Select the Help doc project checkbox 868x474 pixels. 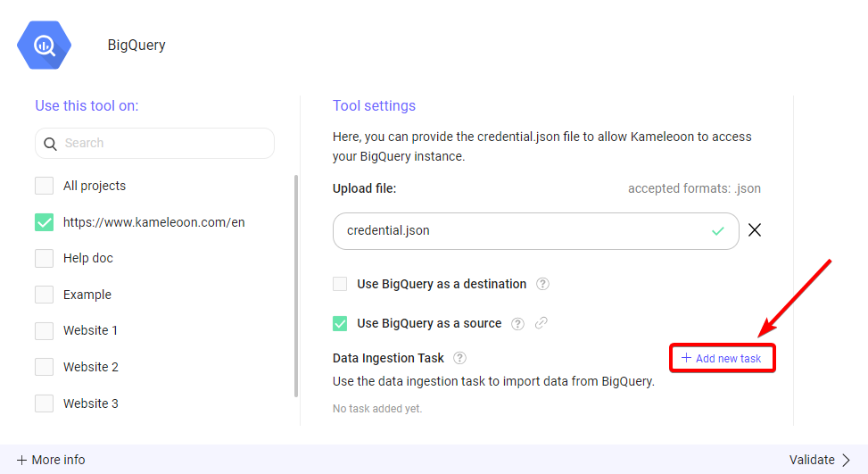pos(44,258)
